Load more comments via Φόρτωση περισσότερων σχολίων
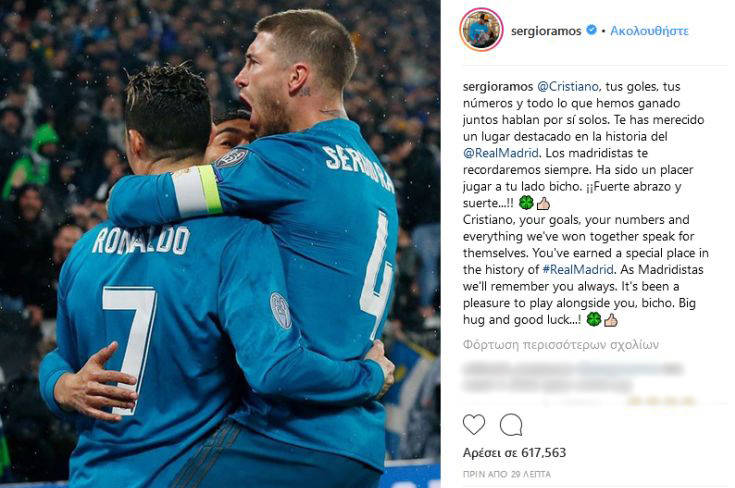 tap(561, 345)
